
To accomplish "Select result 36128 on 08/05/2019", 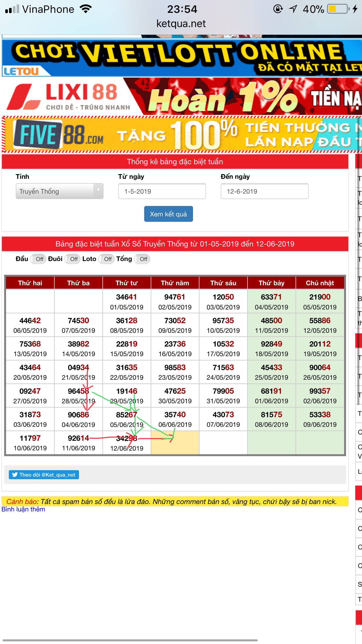I will coord(127,325).
